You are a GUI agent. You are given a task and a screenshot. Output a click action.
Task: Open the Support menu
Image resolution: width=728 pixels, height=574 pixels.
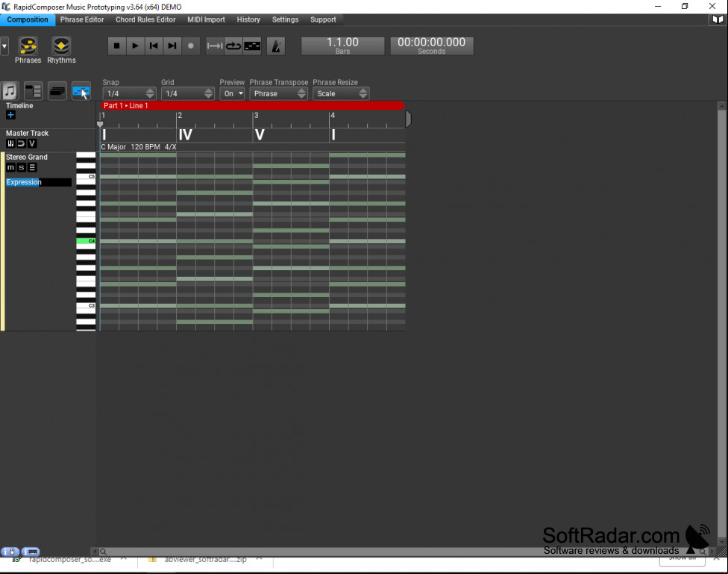point(323,19)
